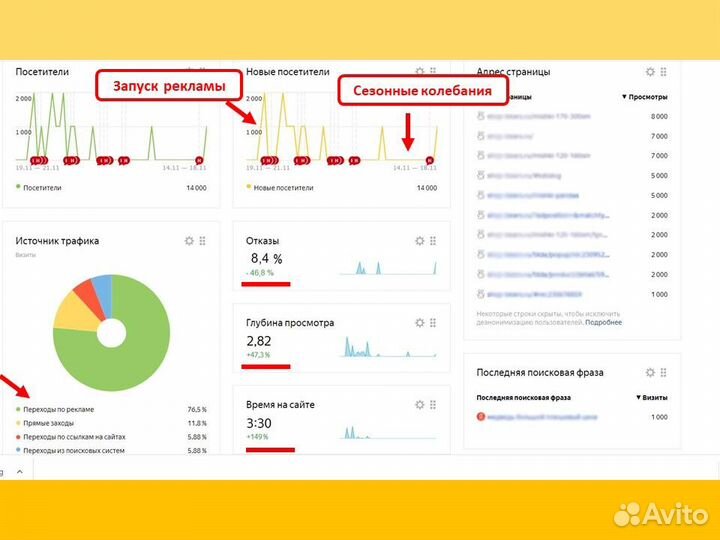Screen dimensions: 720x540
Task: Open settings gear of Новые посетители widget
Action: coord(420,72)
